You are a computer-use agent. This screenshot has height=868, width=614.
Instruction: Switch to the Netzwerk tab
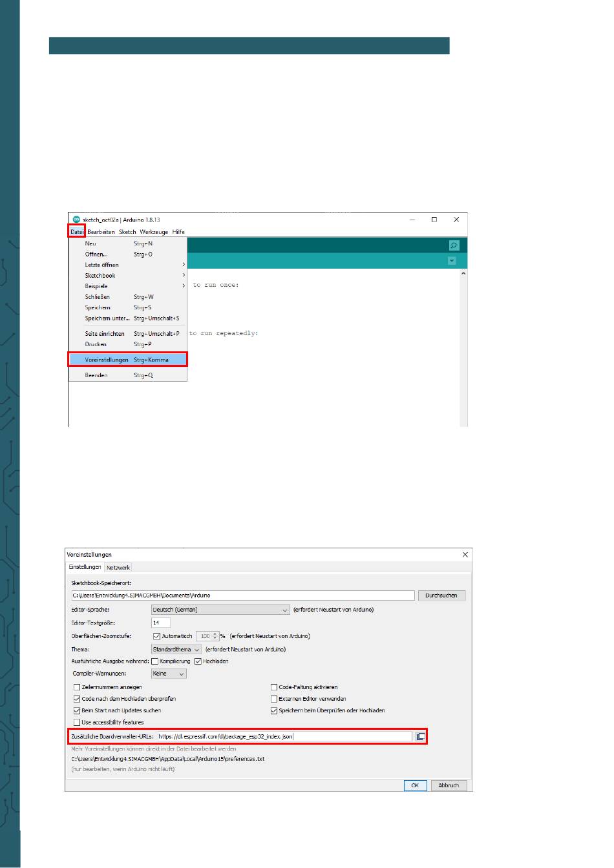coord(118,568)
